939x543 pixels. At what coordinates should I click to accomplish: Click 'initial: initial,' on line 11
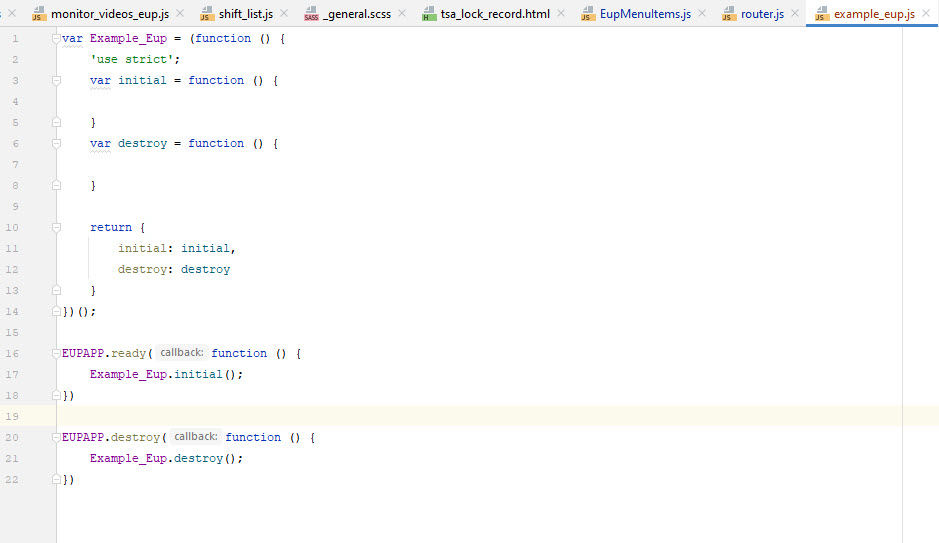coord(177,248)
